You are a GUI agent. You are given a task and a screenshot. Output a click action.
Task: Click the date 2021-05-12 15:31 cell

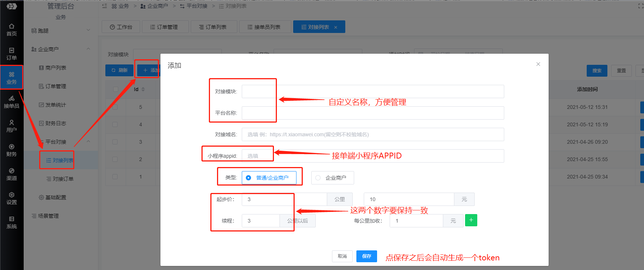pyautogui.click(x=587, y=107)
